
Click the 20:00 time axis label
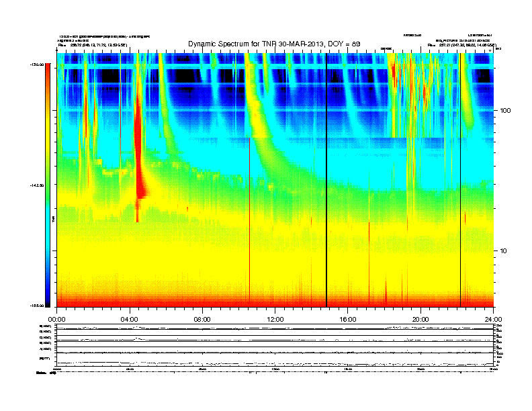(x=420, y=320)
